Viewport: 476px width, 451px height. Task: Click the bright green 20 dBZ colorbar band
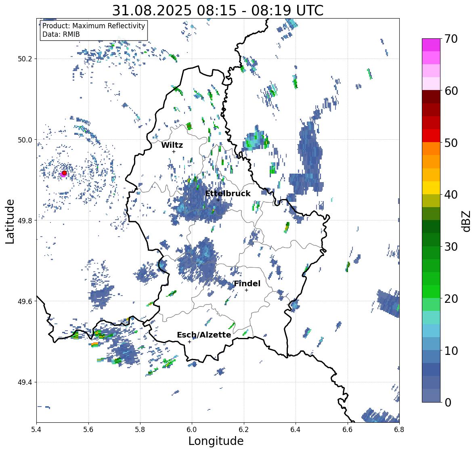431,292
